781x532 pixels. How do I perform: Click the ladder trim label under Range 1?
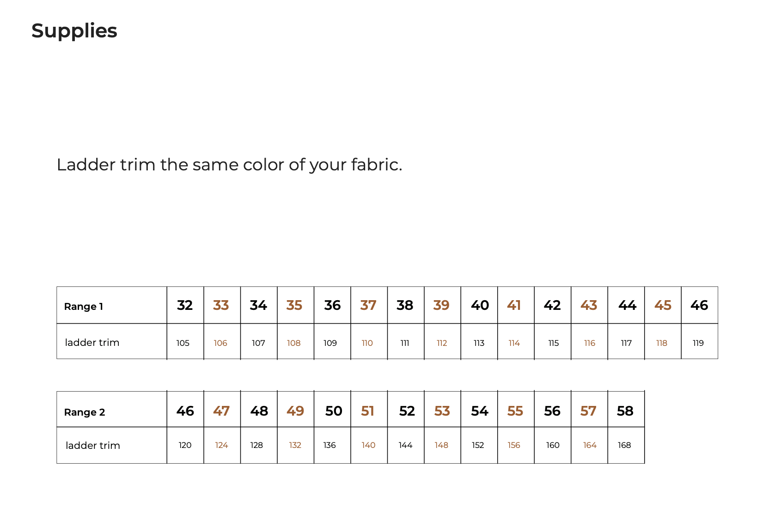(92, 343)
